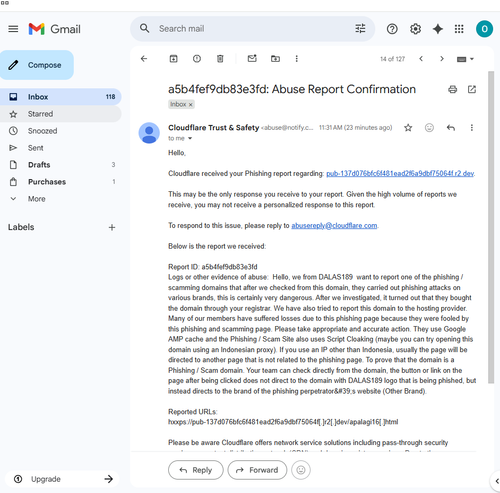Compose a new email
500x493 pixels.
click(x=37, y=65)
